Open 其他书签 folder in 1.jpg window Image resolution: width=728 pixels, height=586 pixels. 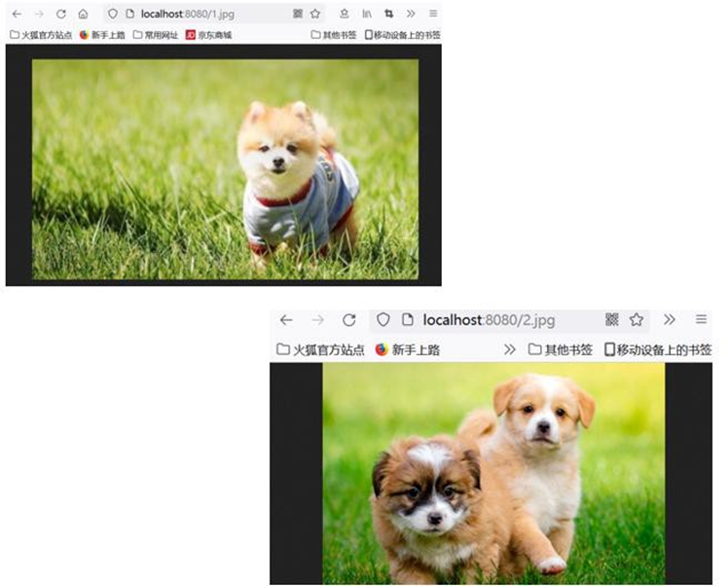tap(334, 35)
